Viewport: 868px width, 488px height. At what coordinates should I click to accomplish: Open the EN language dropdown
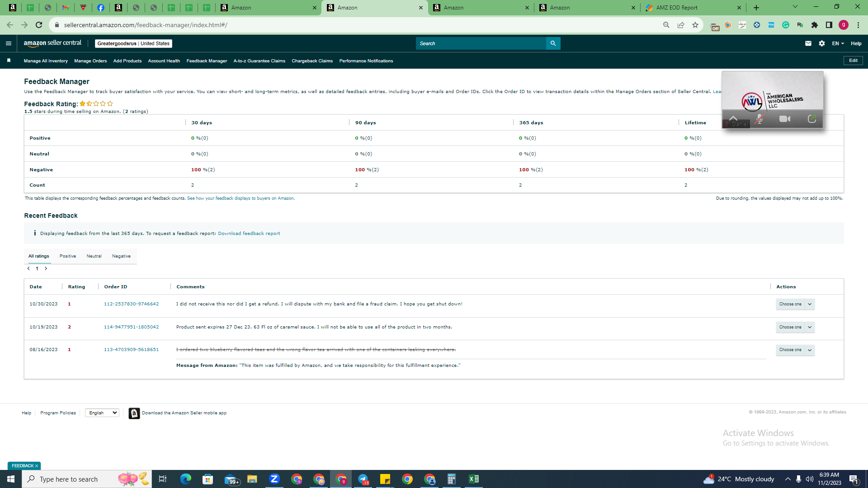coord(838,43)
